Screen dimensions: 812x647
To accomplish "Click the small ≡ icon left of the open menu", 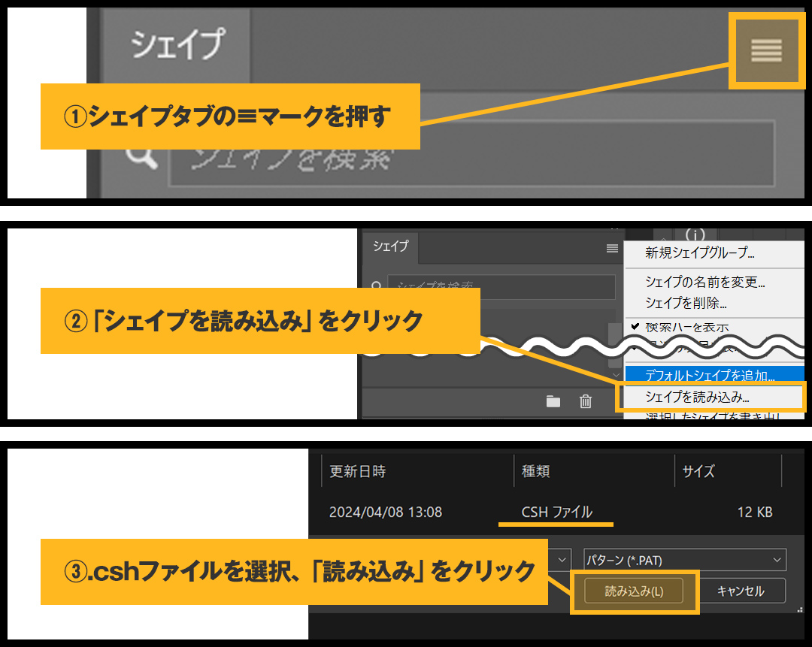I will 612,248.
